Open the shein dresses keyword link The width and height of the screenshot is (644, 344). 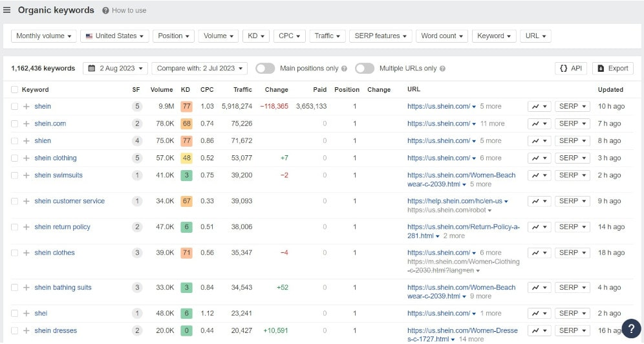click(56, 331)
